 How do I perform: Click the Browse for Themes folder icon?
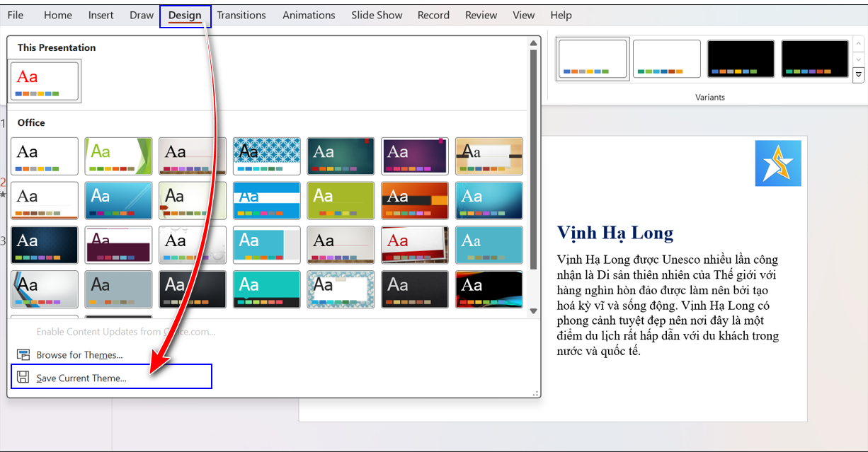[23, 355]
